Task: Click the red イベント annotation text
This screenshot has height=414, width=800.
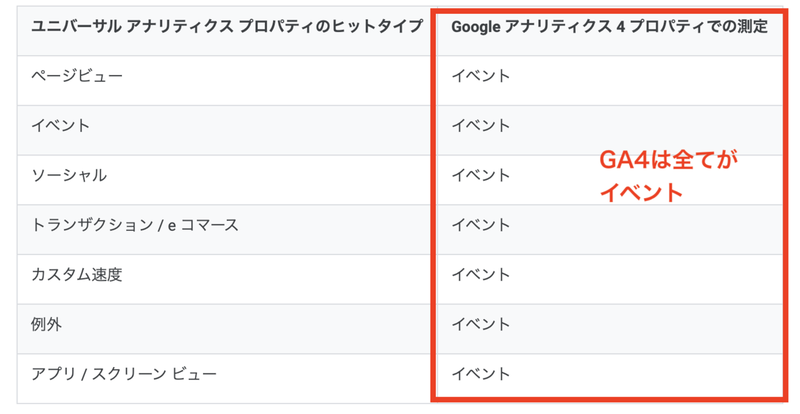Action: pyautogui.click(x=640, y=193)
